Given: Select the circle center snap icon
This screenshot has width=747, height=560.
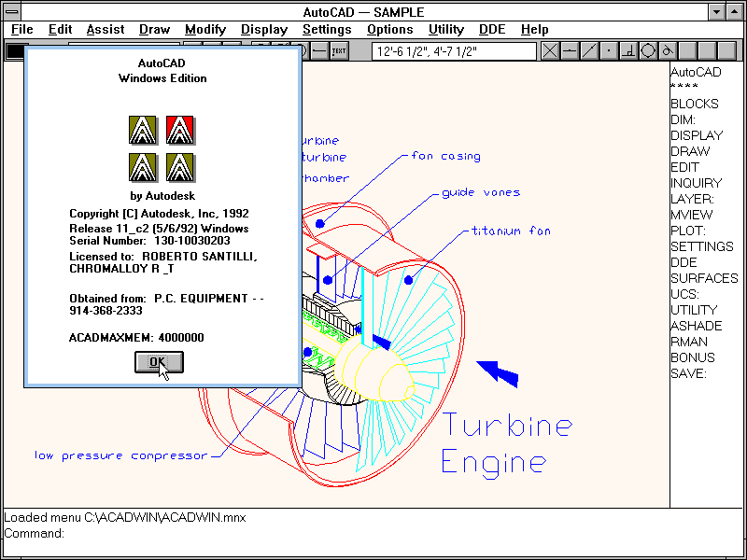Looking at the screenshot, I should [x=648, y=51].
